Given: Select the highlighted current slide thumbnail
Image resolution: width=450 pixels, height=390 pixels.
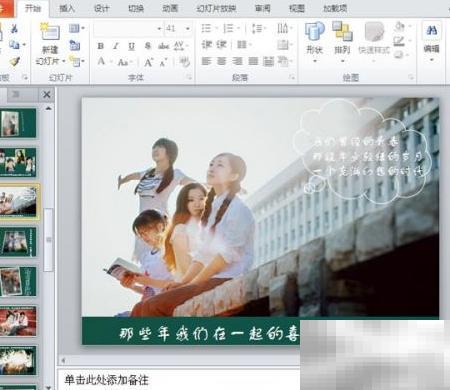Looking at the screenshot, I should pos(18,201).
